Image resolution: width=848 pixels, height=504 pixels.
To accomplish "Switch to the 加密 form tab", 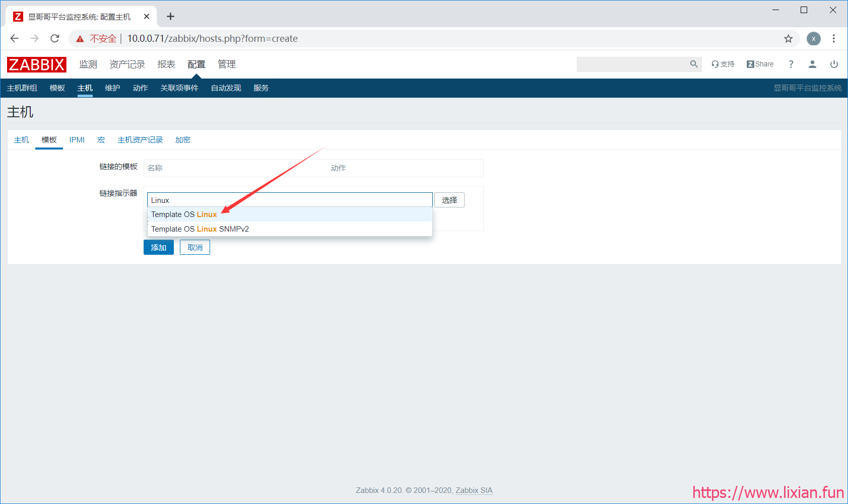I will (183, 140).
